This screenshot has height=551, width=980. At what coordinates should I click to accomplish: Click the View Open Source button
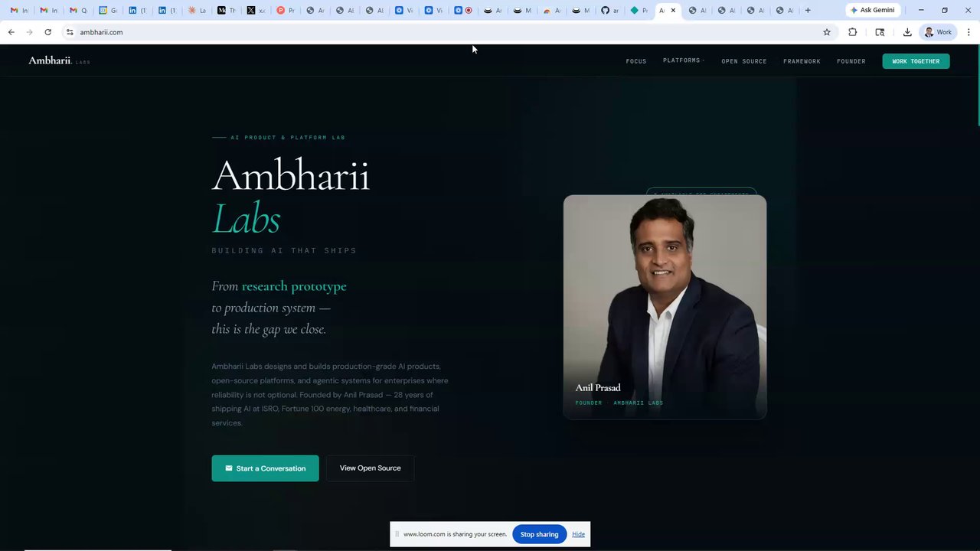click(x=370, y=468)
